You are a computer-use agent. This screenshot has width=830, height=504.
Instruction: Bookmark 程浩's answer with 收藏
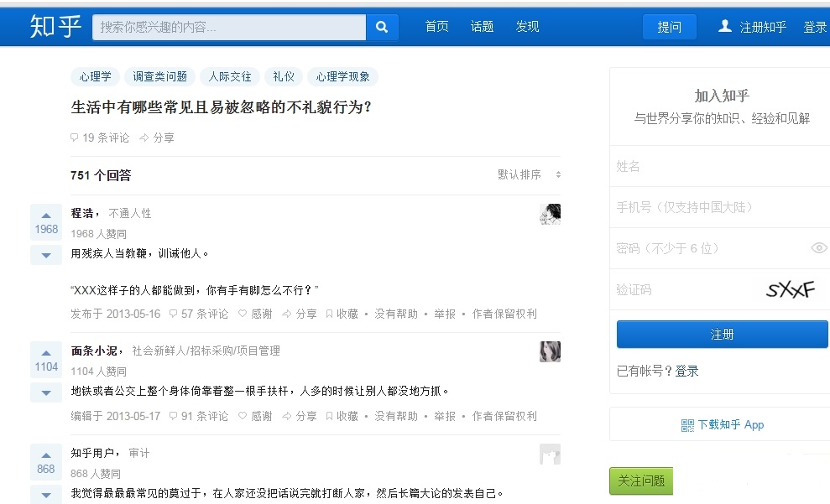pos(342,314)
